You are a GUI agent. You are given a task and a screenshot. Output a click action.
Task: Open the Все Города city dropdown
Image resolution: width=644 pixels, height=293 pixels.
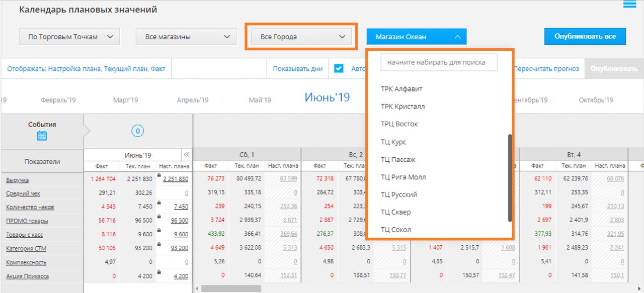pos(301,37)
